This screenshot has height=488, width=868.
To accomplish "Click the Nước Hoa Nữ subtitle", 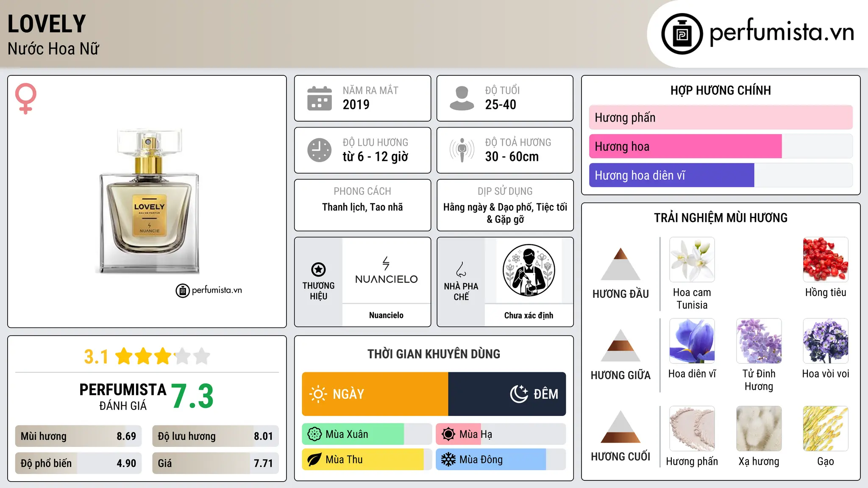I will (x=53, y=49).
